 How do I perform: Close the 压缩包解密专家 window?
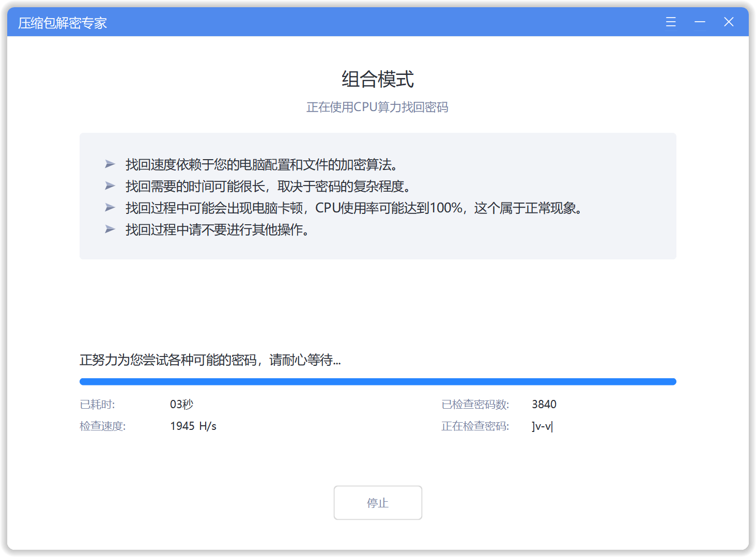pos(729,22)
